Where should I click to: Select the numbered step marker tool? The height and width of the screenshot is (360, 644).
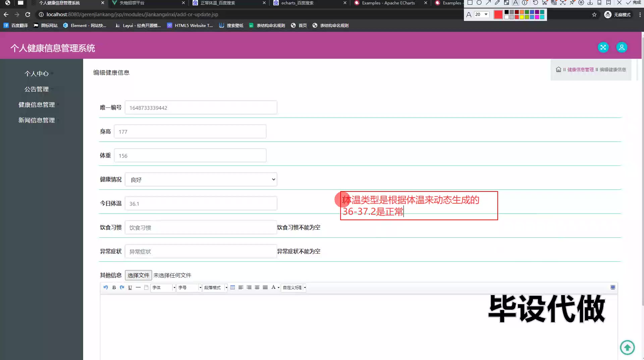point(525,2)
